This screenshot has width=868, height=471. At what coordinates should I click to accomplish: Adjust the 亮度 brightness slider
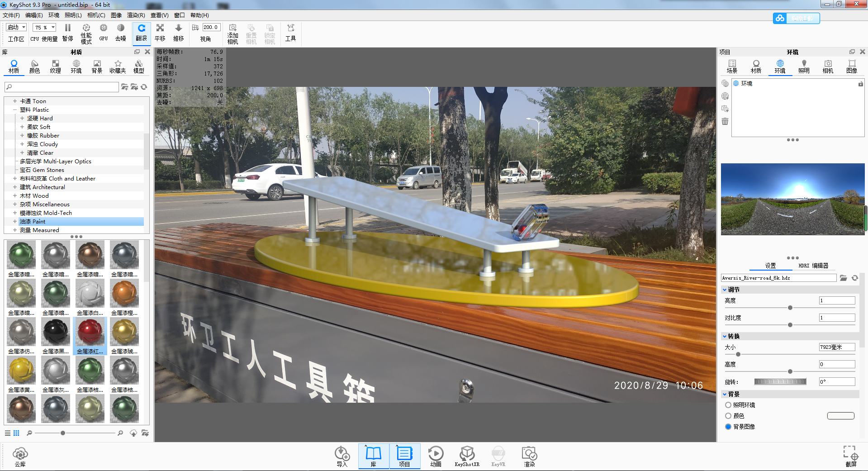tap(790, 308)
